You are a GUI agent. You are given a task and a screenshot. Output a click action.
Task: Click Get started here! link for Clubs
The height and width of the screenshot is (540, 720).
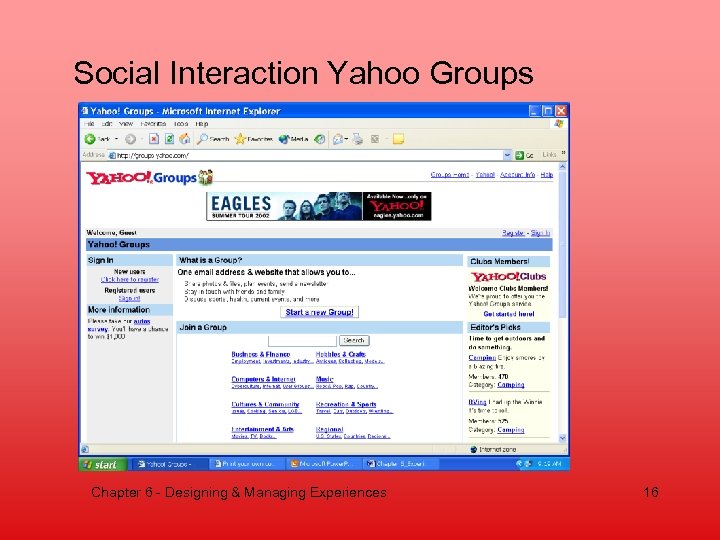pos(509,314)
